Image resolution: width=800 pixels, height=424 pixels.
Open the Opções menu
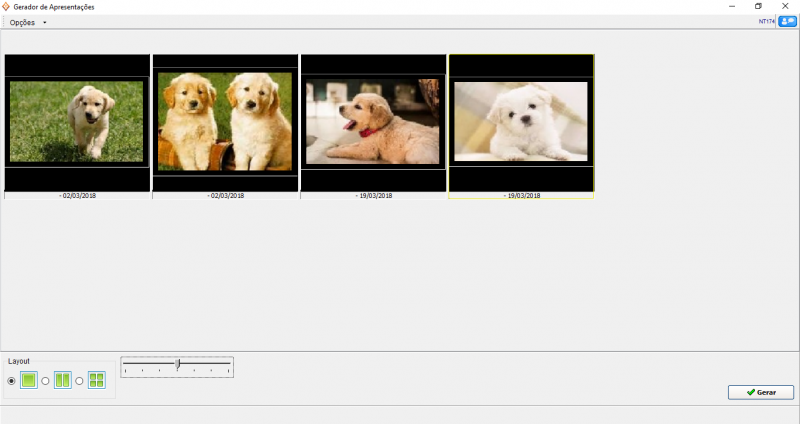coord(22,22)
